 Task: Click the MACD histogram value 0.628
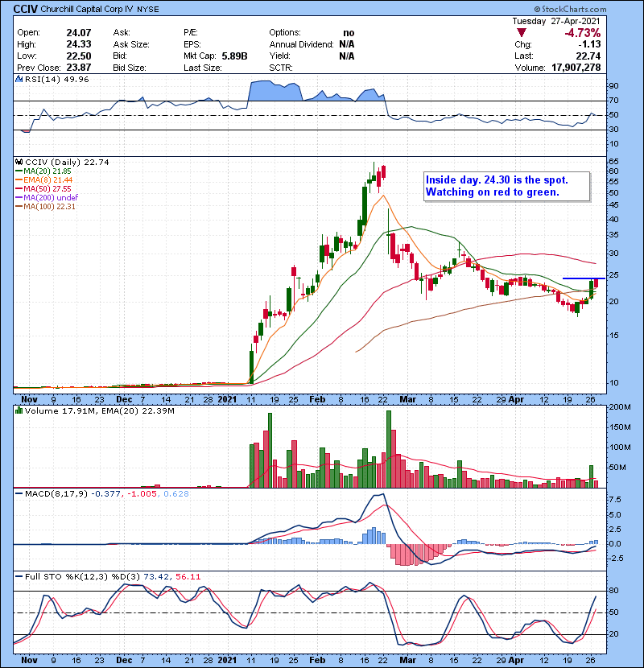(x=176, y=493)
